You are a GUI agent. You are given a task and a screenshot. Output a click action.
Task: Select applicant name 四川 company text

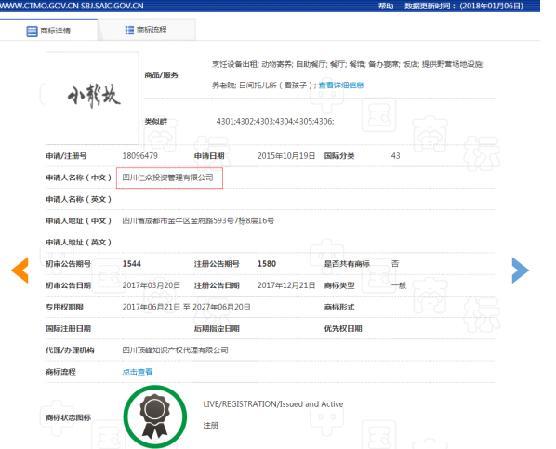[168, 177]
